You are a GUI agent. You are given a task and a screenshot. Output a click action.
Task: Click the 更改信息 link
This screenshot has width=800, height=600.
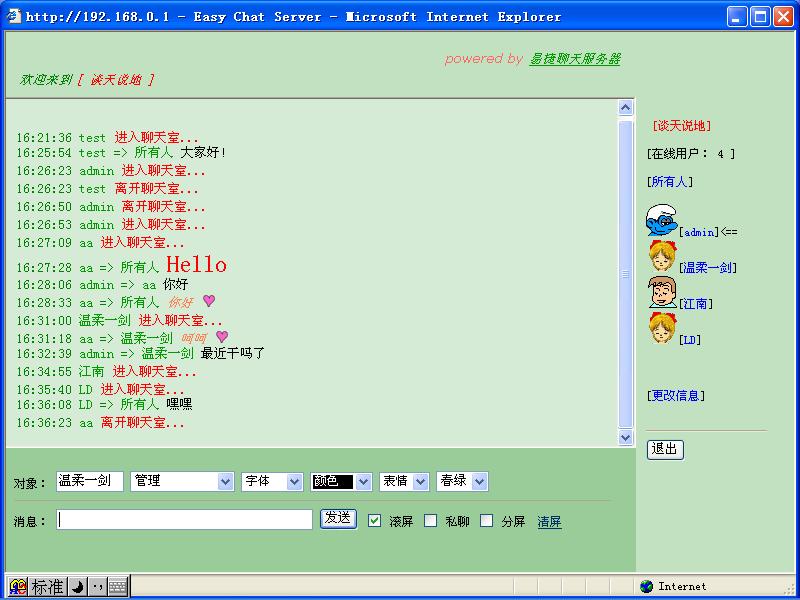tap(676, 395)
